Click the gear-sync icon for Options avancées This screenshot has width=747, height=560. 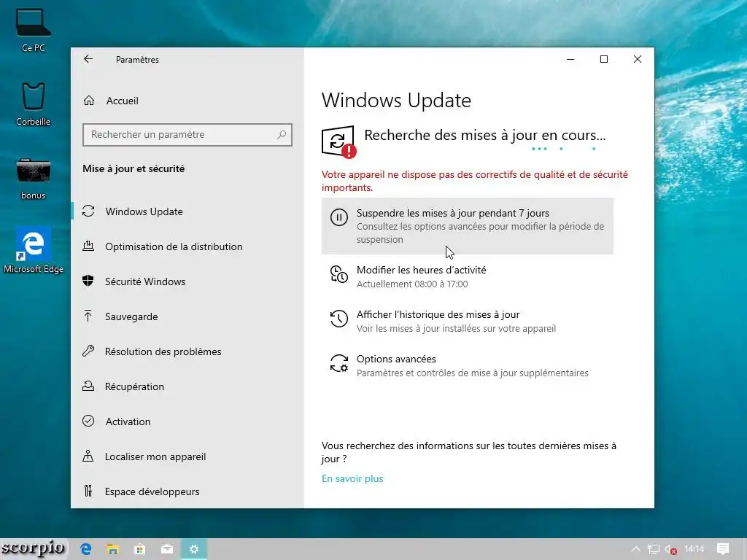(x=338, y=363)
